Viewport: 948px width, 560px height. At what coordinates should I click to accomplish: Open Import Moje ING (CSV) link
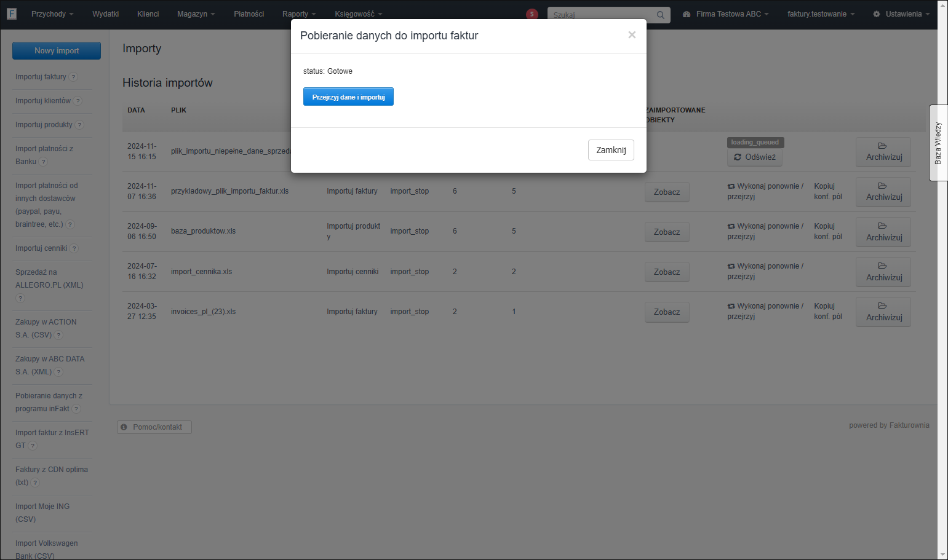pyautogui.click(x=42, y=513)
